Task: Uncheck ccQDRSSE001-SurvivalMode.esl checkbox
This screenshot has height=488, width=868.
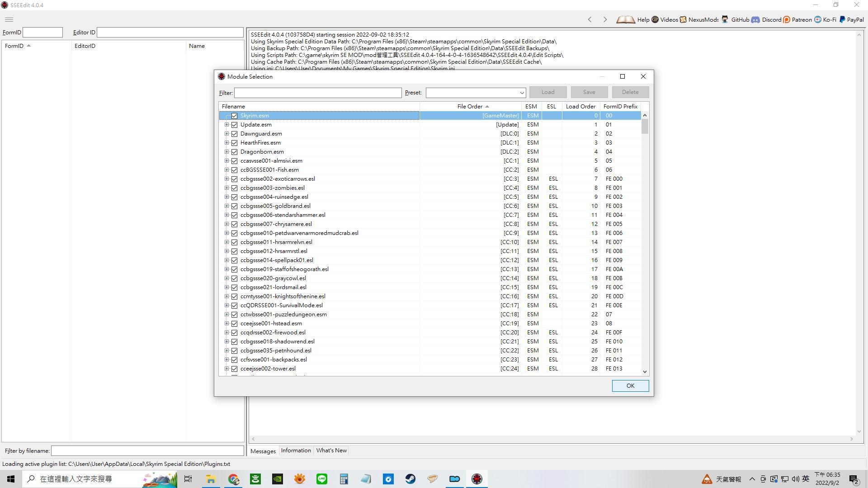Action: [234, 305]
